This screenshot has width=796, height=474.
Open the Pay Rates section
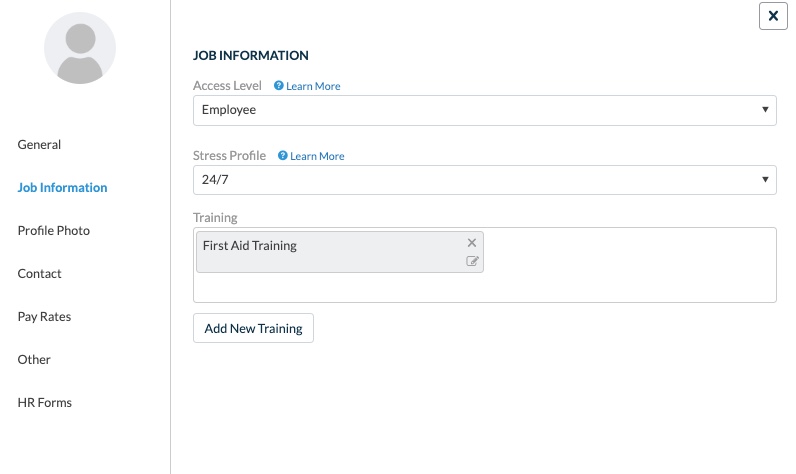tap(44, 317)
